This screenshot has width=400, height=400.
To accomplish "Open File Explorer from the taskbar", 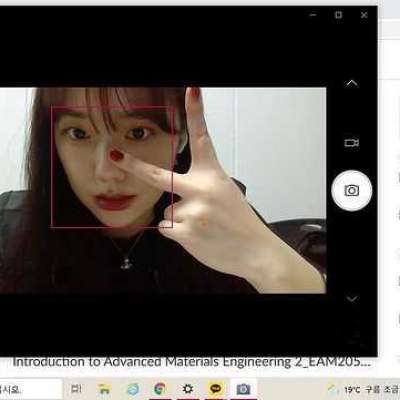I will tap(104, 389).
